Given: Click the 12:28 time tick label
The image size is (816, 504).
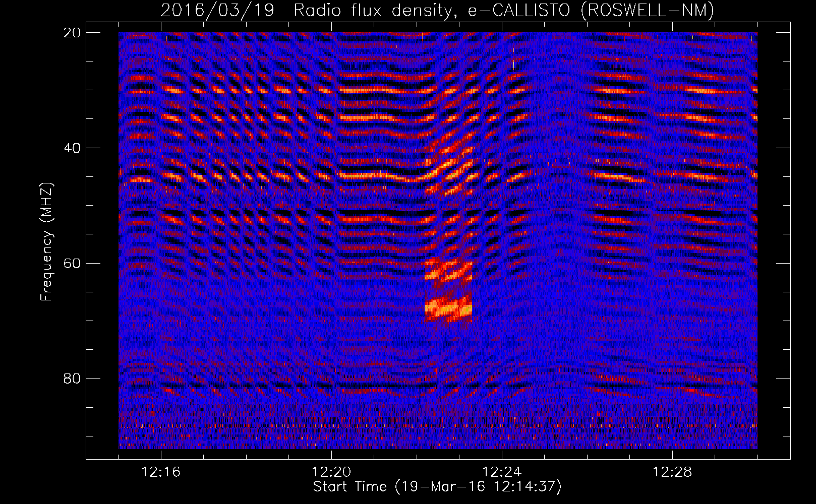Looking at the screenshot, I should (x=672, y=472).
